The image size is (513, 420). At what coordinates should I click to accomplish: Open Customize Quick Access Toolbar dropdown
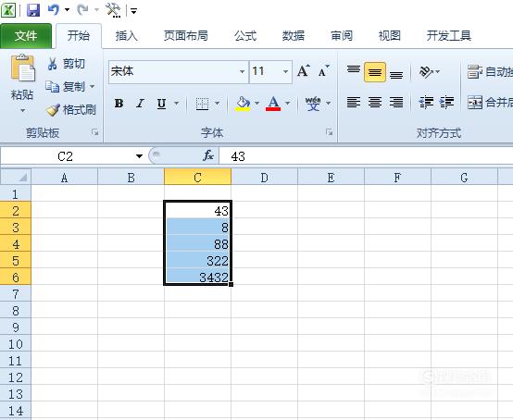134,11
